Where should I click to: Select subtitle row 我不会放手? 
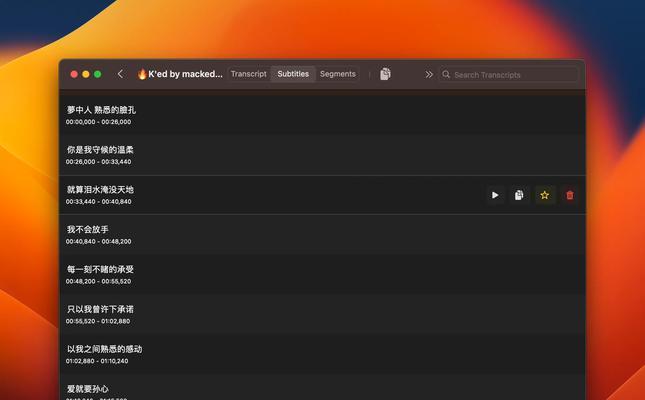pos(322,235)
